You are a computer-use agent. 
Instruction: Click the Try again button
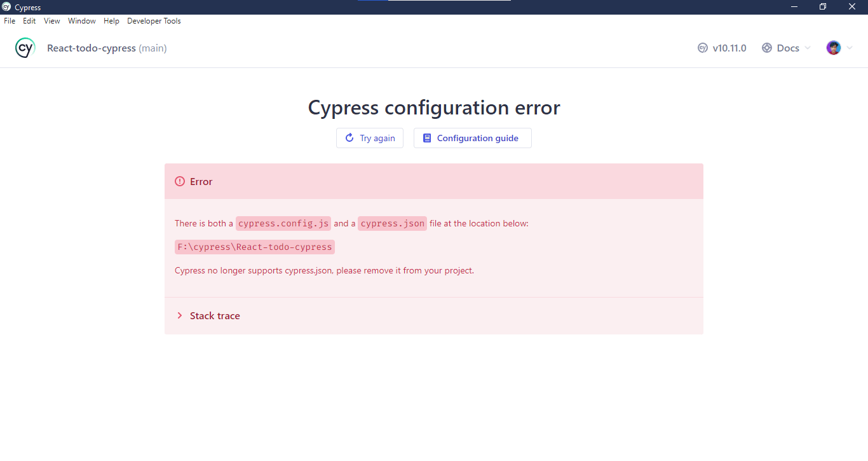click(x=370, y=138)
